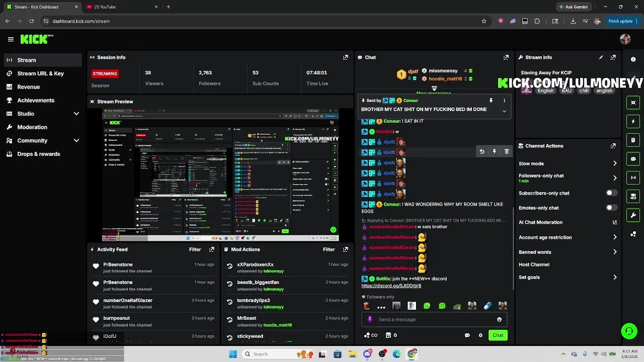644x362 pixels.
Task: Open hoodie_matt16 link in MrBeast unban
Action: coord(278,325)
